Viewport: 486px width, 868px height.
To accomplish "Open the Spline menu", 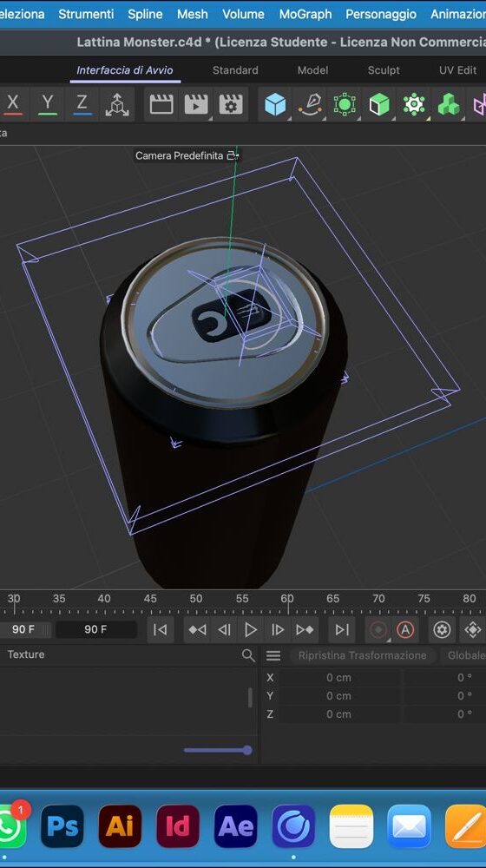I will click(145, 14).
